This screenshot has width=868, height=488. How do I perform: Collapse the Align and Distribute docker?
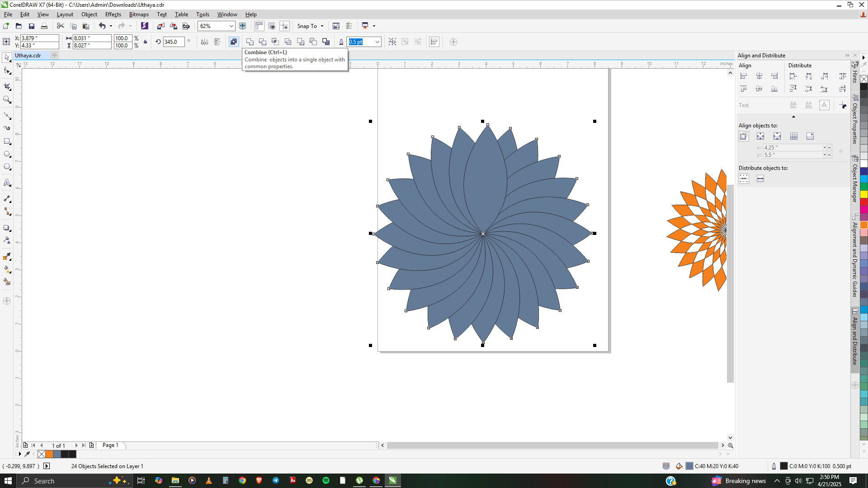coord(847,56)
